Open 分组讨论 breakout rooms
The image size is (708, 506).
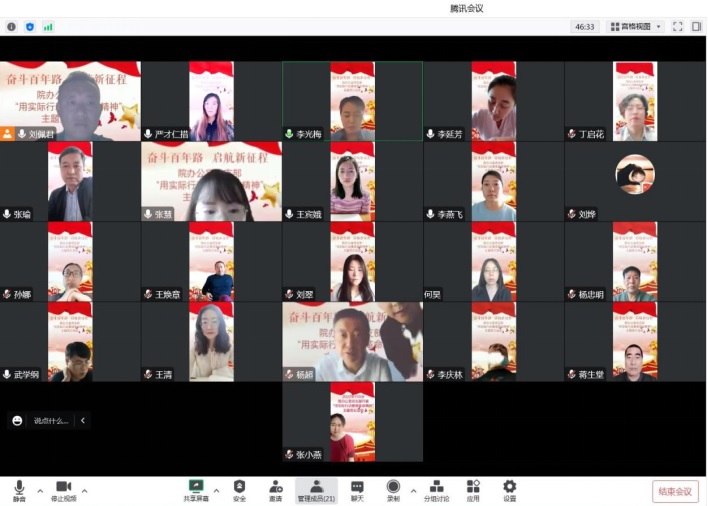[x=436, y=491]
